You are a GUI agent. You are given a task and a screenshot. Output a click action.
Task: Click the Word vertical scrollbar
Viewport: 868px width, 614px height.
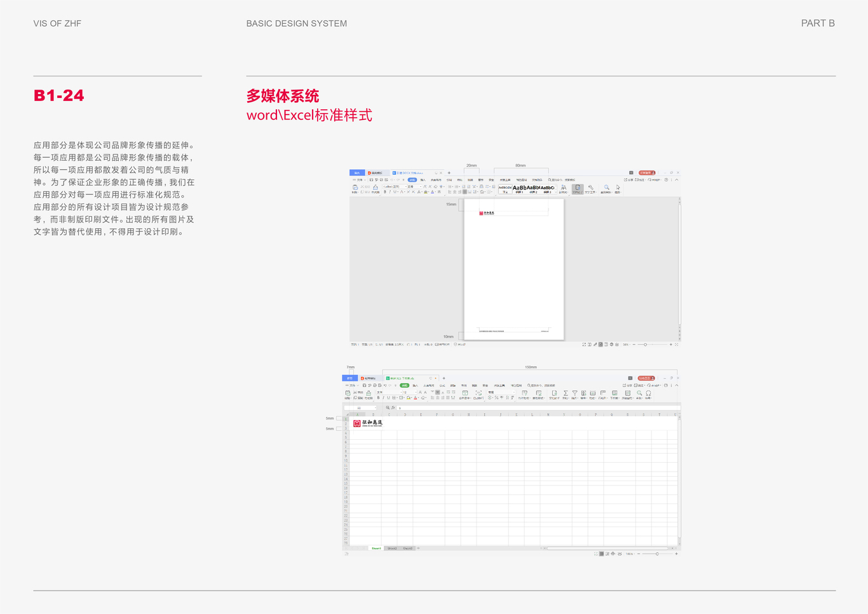(x=679, y=264)
